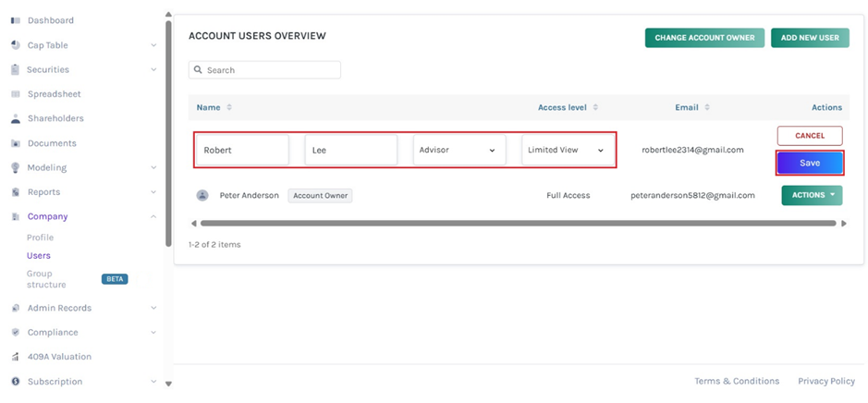The width and height of the screenshot is (868, 403).
Task: Expand the Cap Table menu chevron
Action: point(153,45)
